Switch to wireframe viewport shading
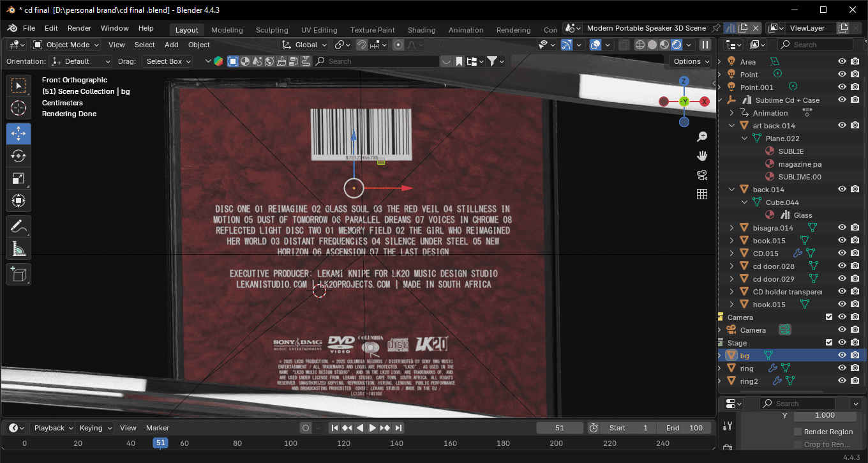 (640, 45)
